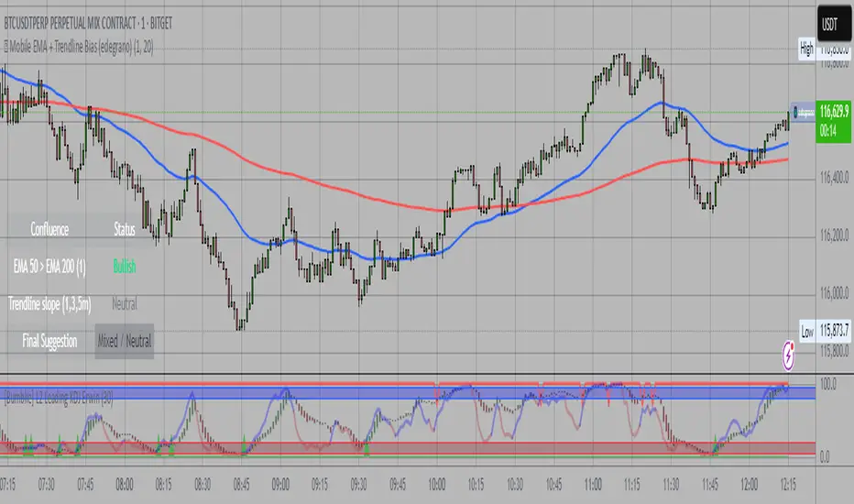
Task: Select the Trendline slope (1,3,5m) row
Action: pyautogui.click(x=81, y=303)
